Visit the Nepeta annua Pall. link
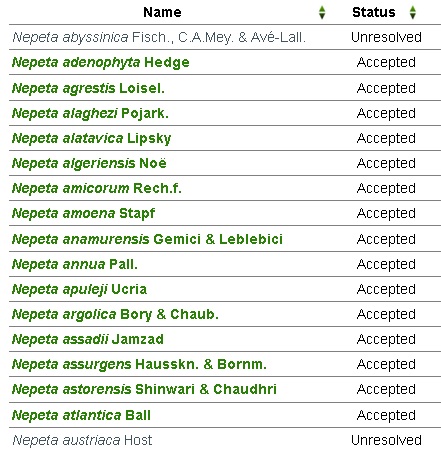Viewport: 441px width, 451px height. click(x=75, y=265)
